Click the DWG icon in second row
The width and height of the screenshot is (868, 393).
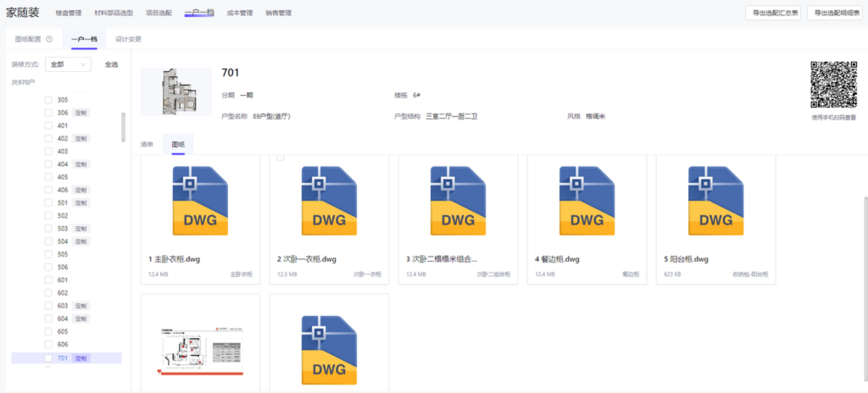pos(329,349)
